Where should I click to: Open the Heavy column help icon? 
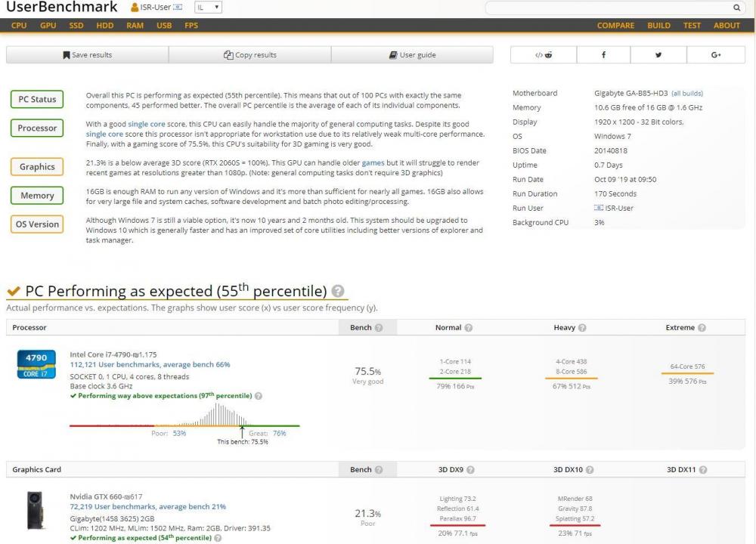pyautogui.click(x=582, y=328)
